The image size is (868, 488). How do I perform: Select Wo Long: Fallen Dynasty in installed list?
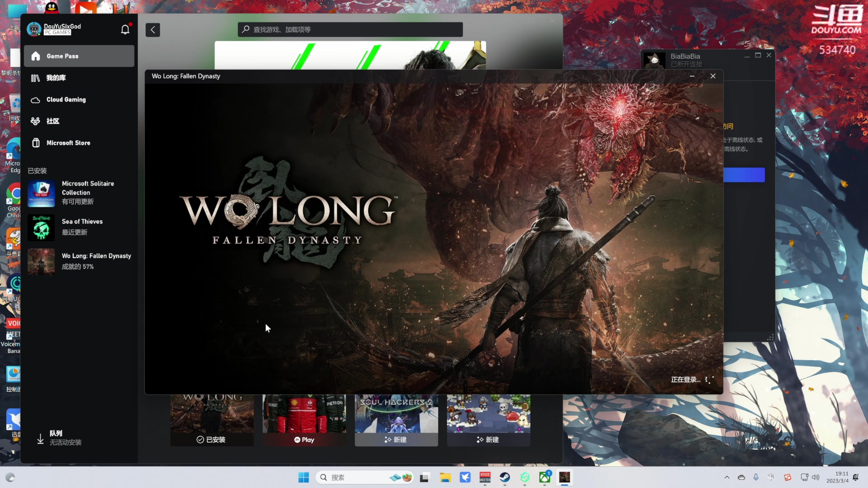[x=80, y=262]
